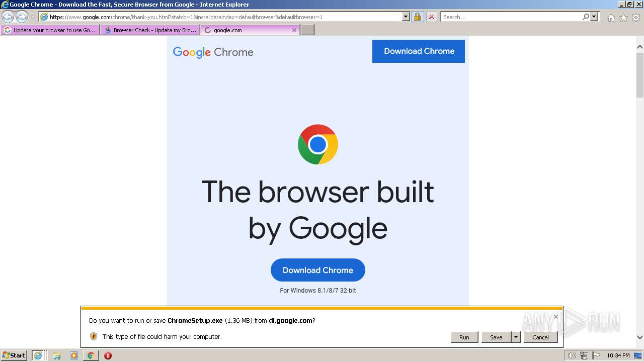Stop page loading with the red X
Viewport: 644px width, 362px height.
tap(431, 17)
